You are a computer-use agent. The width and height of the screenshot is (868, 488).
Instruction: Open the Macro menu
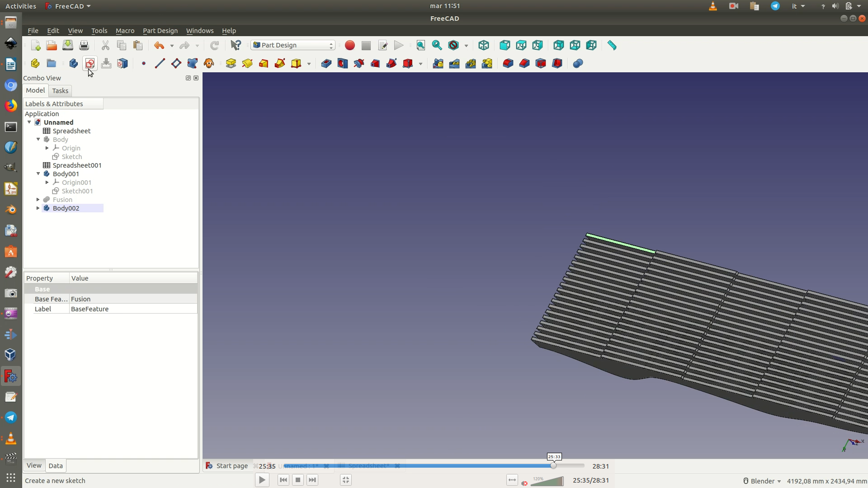[125, 31]
